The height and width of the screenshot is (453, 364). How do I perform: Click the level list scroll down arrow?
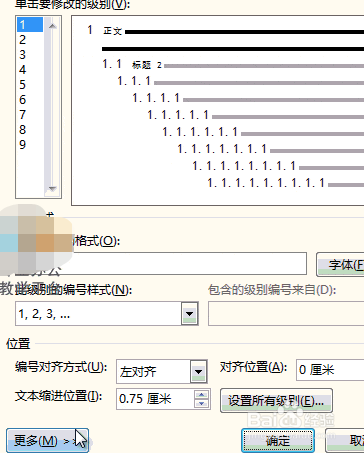[x=52, y=189]
